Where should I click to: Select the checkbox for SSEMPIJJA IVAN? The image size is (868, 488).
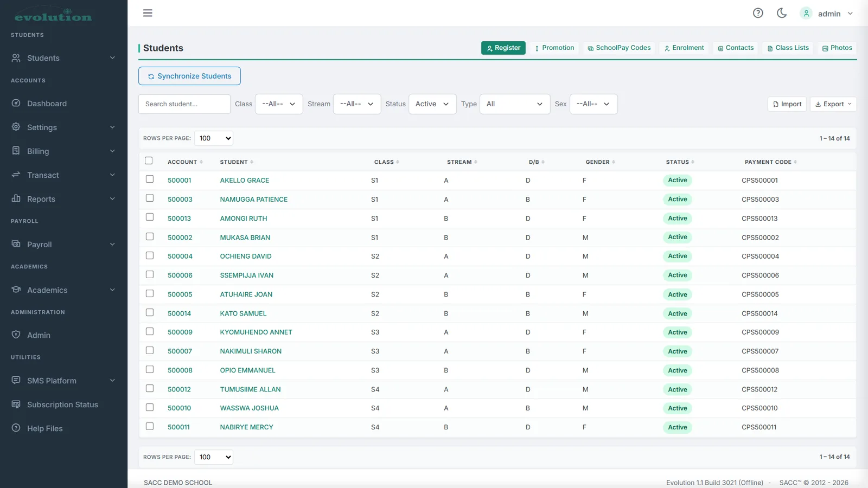(x=150, y=274)
